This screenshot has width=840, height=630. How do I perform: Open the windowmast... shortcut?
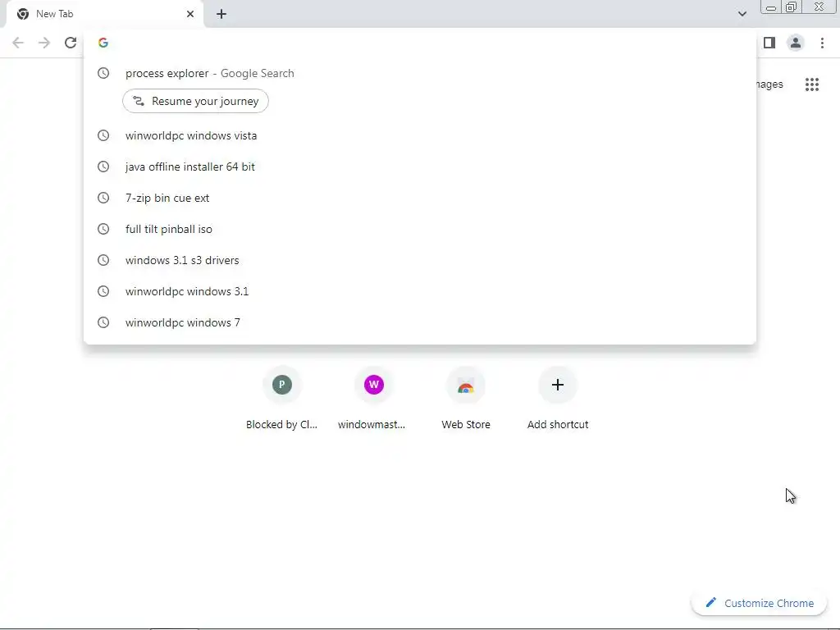point(373,399)
